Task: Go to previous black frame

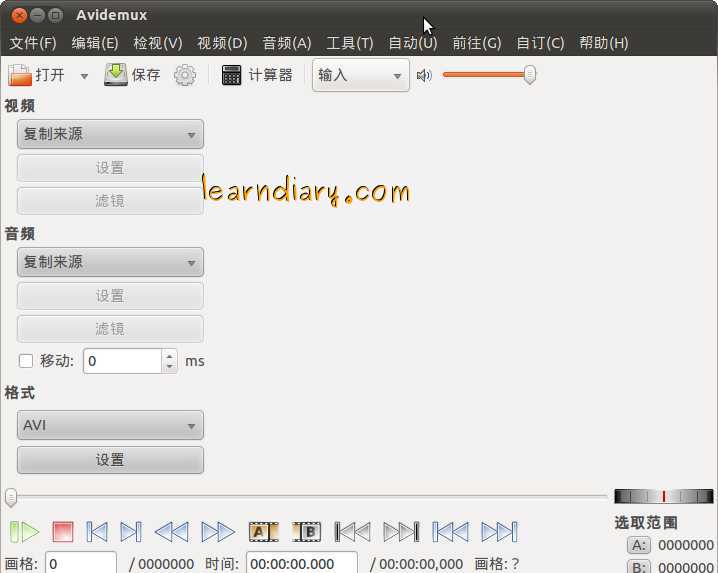Action: tap(353, 532)
